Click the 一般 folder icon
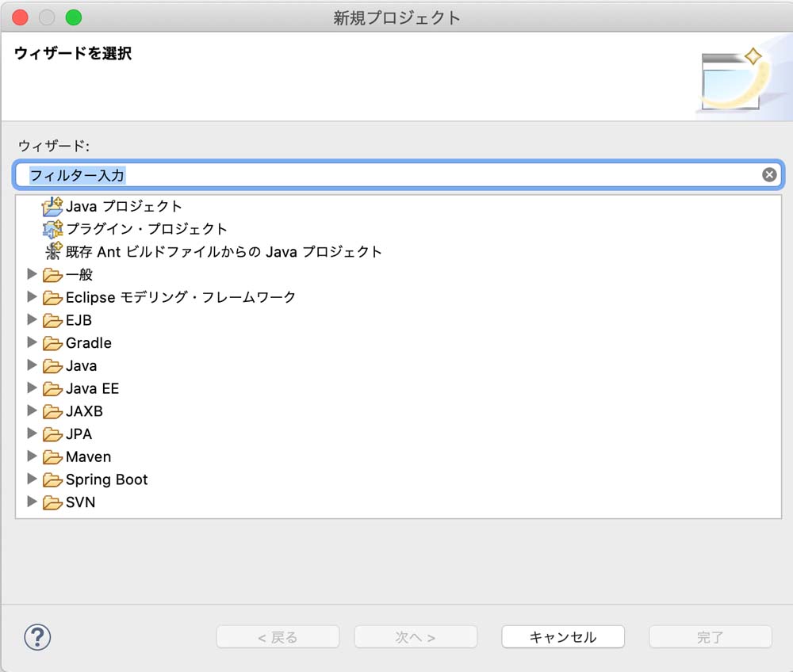Screen dimensions: 793x672 [52, 275]
